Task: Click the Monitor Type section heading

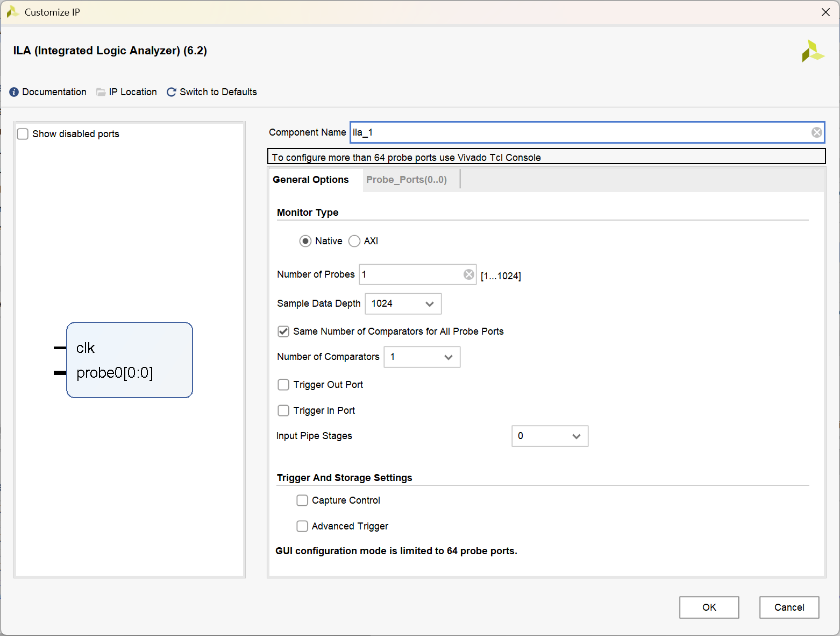Action: [x=308, y=213]
